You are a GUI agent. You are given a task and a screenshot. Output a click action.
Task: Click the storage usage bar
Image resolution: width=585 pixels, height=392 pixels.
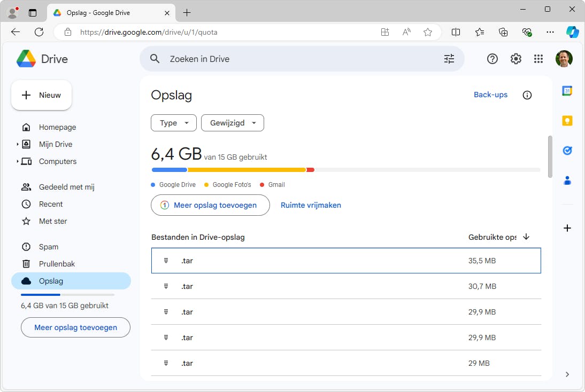click(345, 170)
